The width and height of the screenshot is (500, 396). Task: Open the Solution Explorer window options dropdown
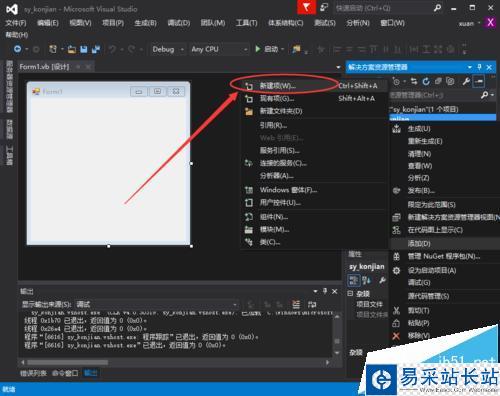click(x=470, y=67)
